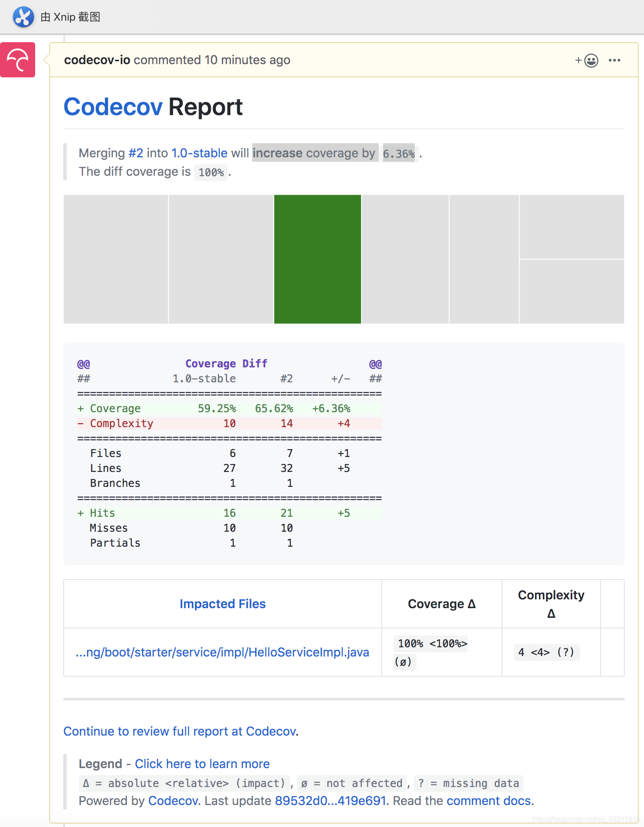Click the 6.36% coverage increase value
Viewport: 644px width, 827px height.
[399, 154]
